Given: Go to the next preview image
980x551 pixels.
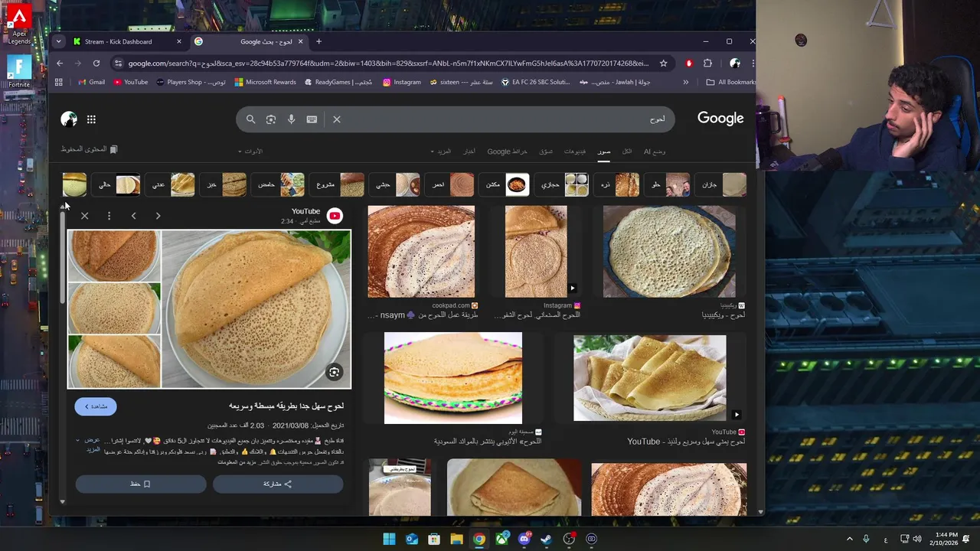Looking at the screenshot, I should pos(158,216).
